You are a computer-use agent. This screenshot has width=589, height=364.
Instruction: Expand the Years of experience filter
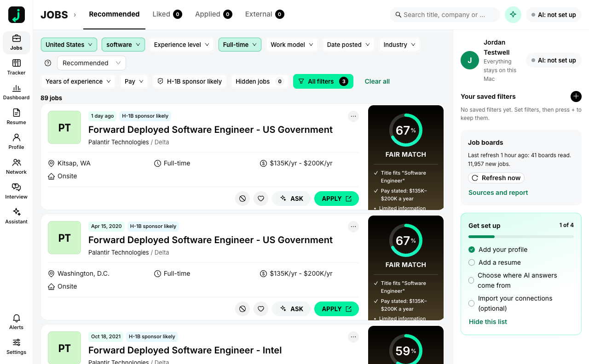click(x=78, y=81)
